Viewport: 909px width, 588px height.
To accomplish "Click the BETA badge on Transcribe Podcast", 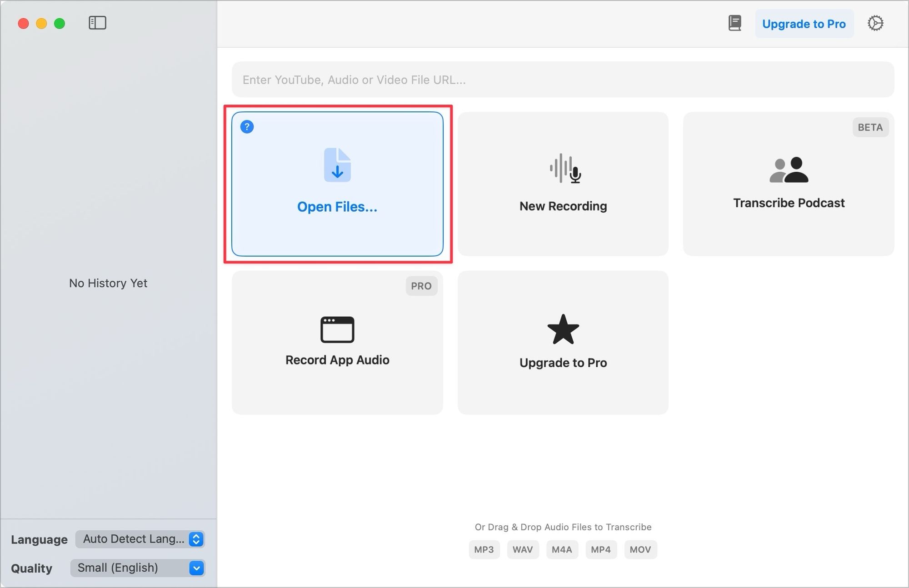I will [870, 127].
